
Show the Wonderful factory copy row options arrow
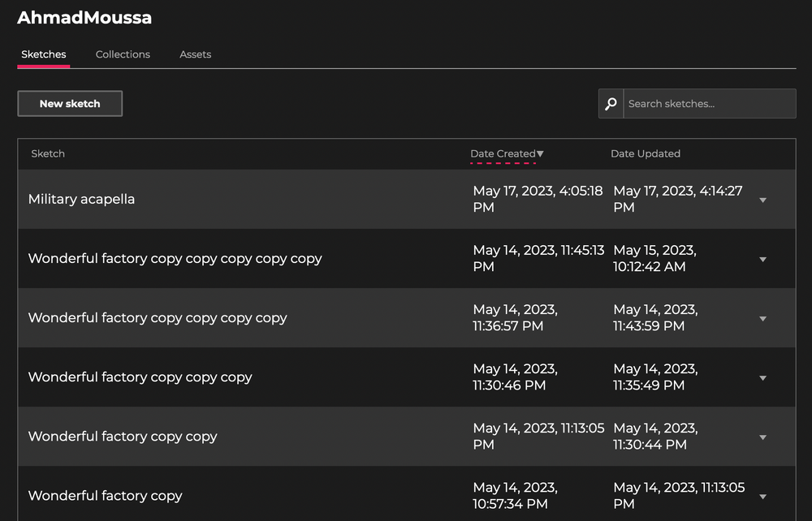(x=762, y=497)
